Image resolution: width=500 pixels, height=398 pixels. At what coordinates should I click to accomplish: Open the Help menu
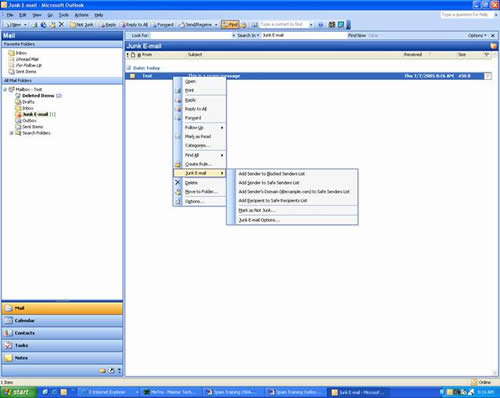99,15
